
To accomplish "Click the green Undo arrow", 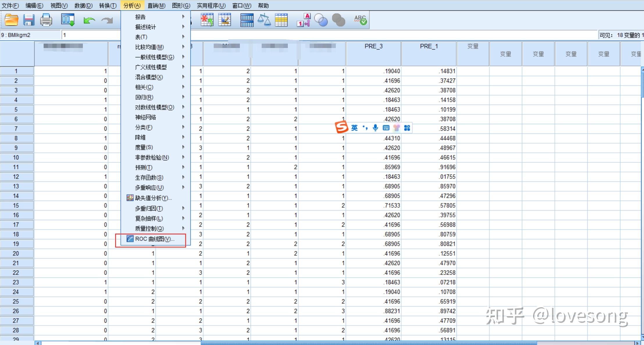I will (89, 20).
